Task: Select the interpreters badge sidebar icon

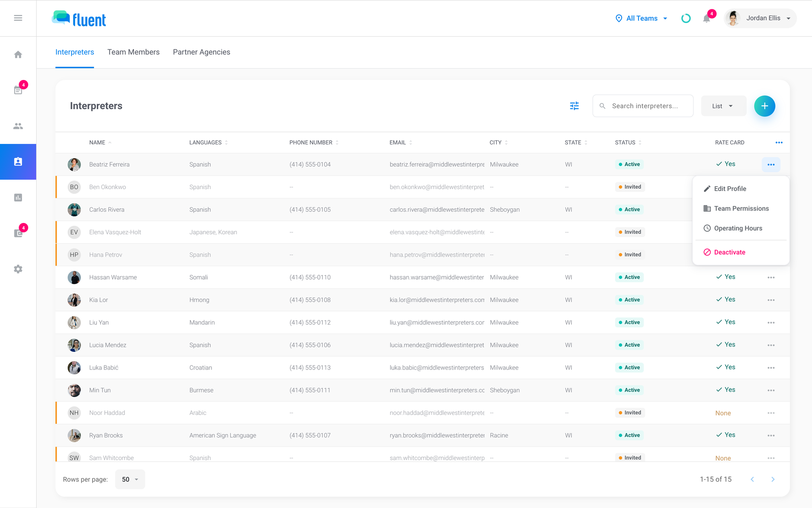Action: 18,162
